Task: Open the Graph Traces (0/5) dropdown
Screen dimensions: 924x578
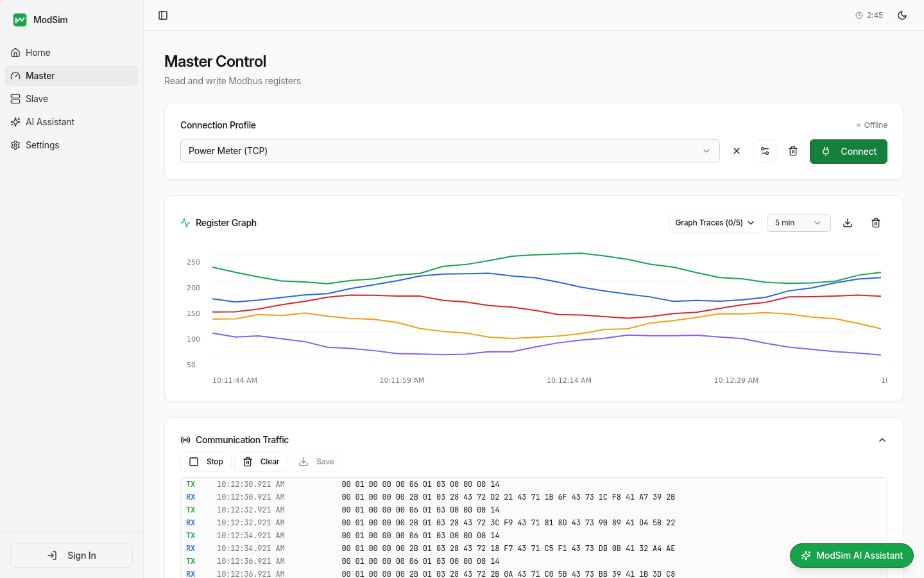Action: tap(715, 223)
